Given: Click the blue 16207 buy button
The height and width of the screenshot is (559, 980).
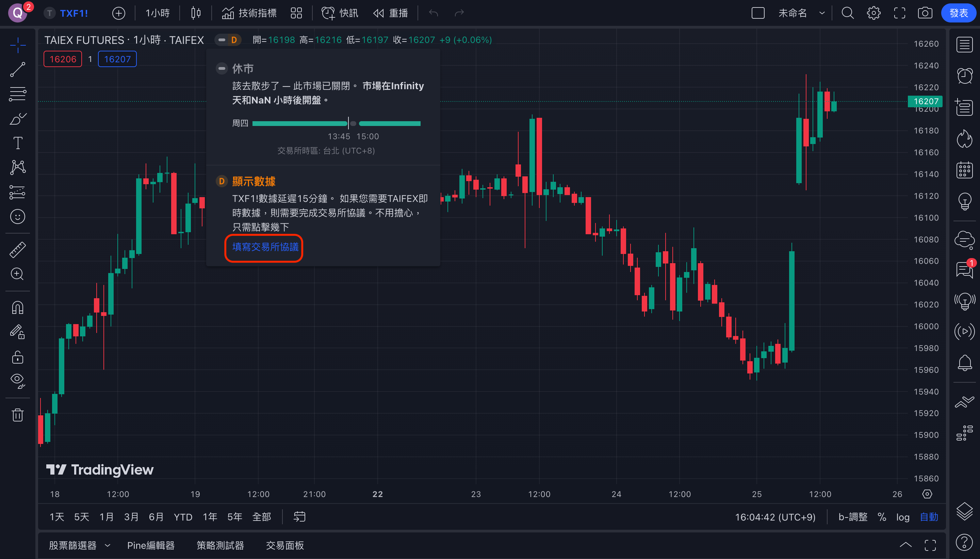Looking at the screenshot, I should [x=117, y=59].
